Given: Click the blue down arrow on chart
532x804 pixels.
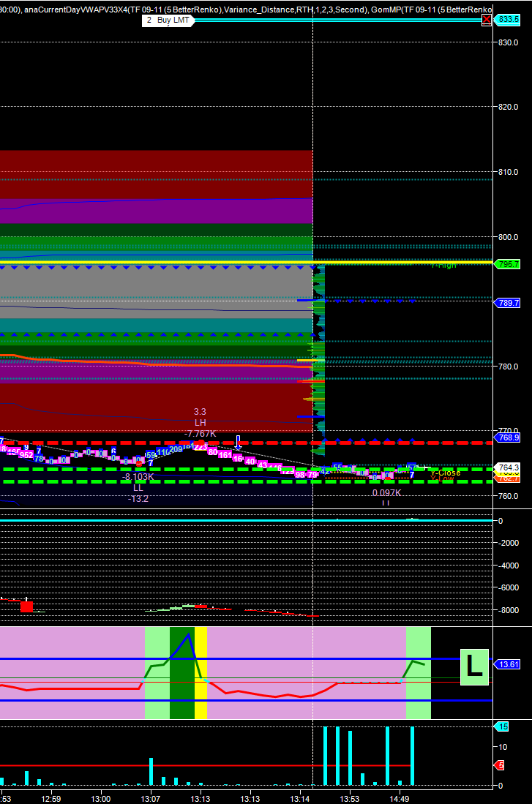Looking at the screenshot, I should coord(239,442).
